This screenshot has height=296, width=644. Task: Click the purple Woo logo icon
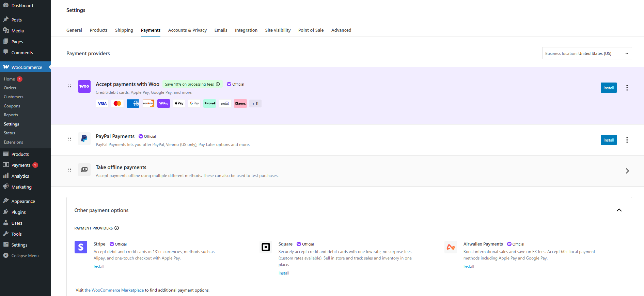coord(84,87)
